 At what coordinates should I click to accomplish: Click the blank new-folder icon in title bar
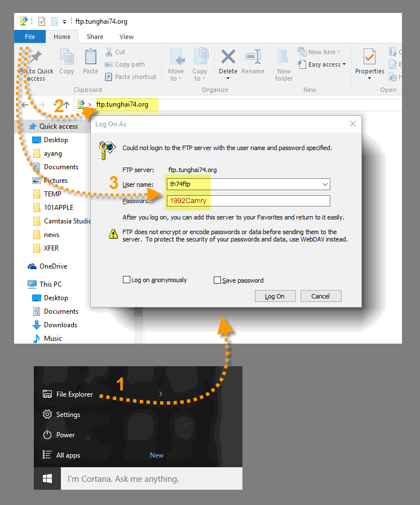[x=54, y=21]
